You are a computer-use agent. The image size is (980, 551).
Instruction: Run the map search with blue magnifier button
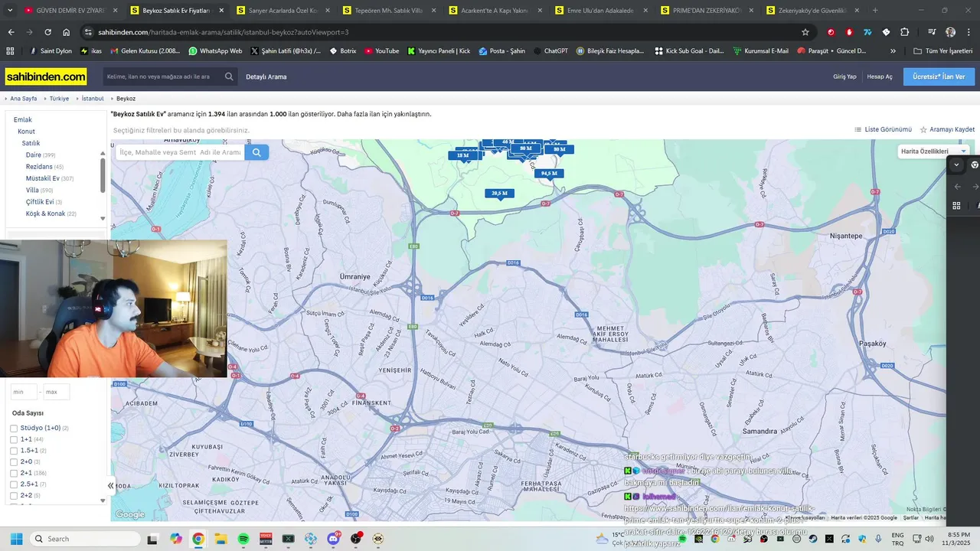[256, 152]
